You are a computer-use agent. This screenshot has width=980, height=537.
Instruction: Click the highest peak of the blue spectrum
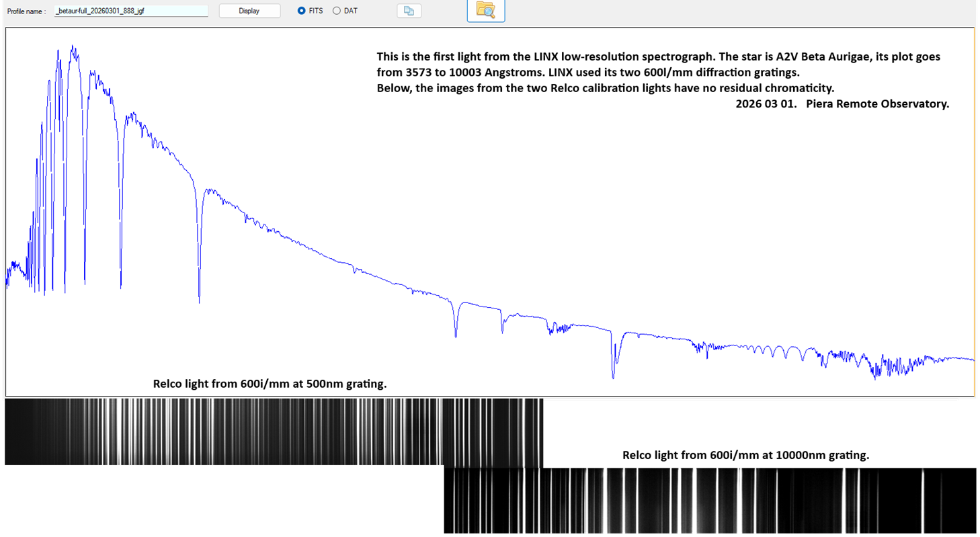(73, 48)
